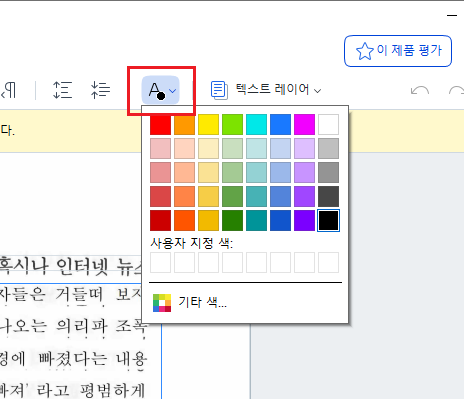Screen dimensions: 464x399
Task: Minimize the application window
Action: [x=452, y=15]
